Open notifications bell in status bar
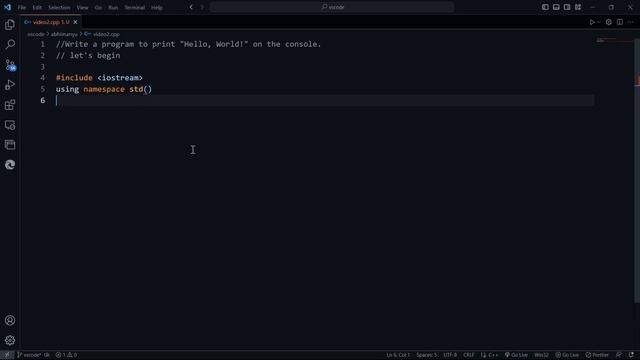 pyautogui.click(x=631, y=355)
